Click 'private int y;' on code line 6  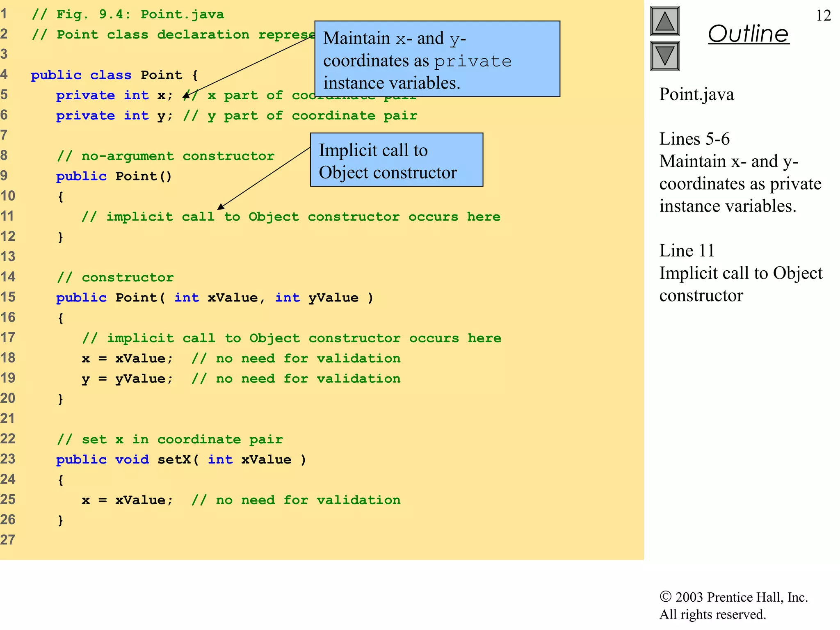tap(114, 116)
